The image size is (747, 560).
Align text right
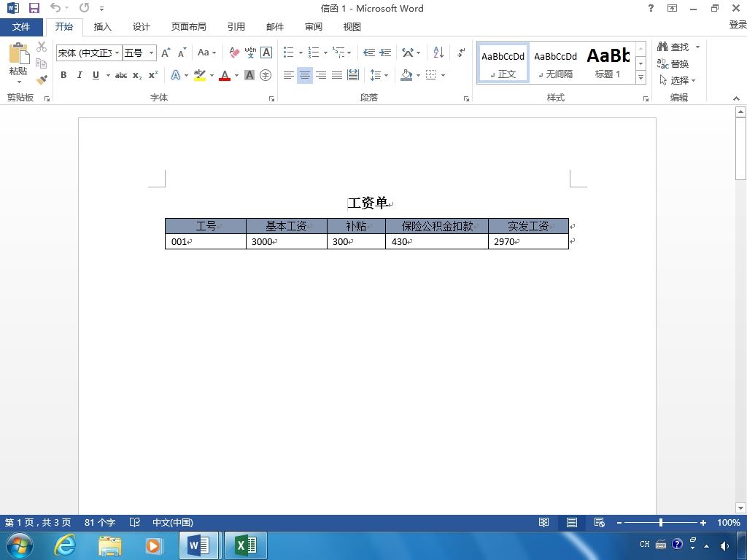pyautogui.click(x=321, y=75)
